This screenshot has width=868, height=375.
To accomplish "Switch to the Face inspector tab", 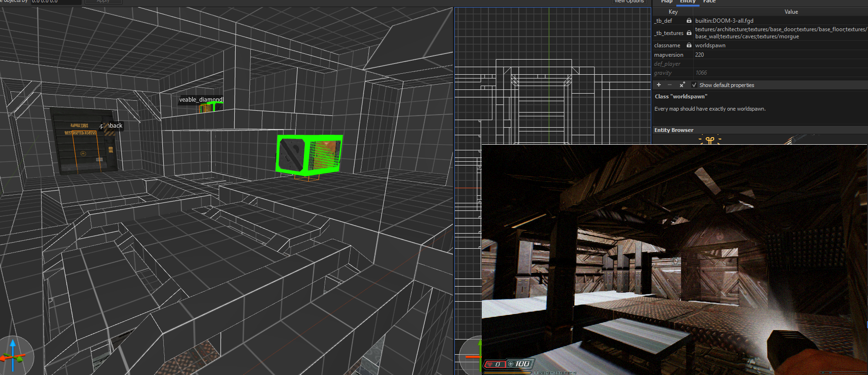I will coord(709,2).
